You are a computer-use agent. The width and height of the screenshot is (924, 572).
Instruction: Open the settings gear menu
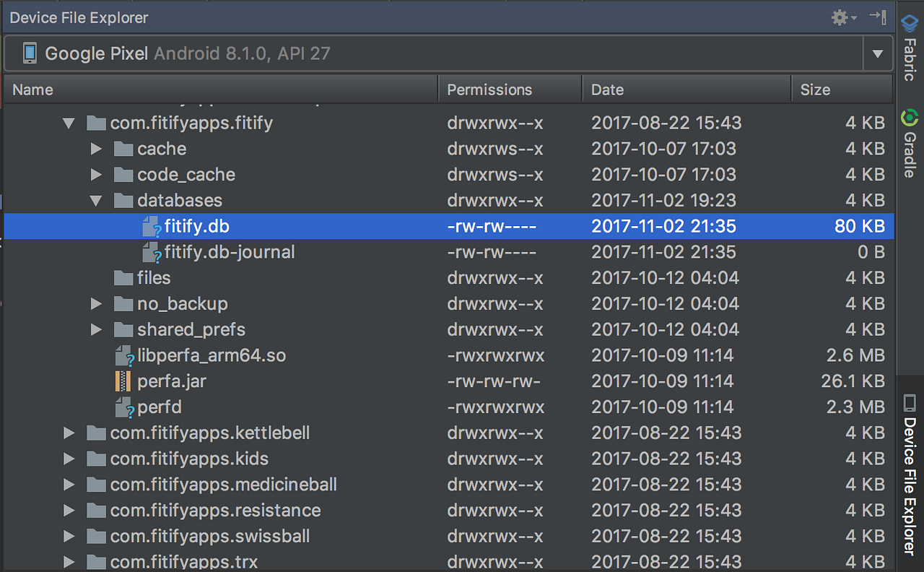(x=843, y=17)
